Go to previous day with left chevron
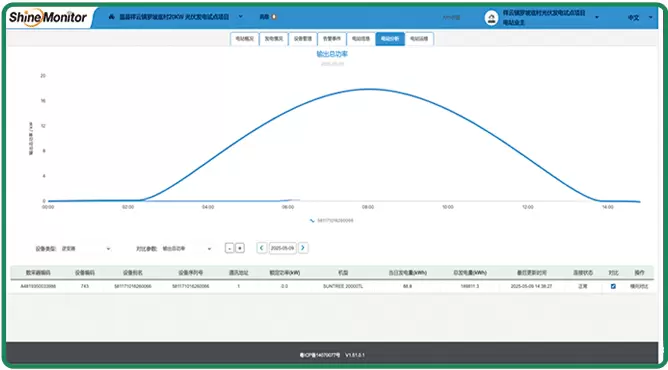The image size is (668, 370). 262,248
